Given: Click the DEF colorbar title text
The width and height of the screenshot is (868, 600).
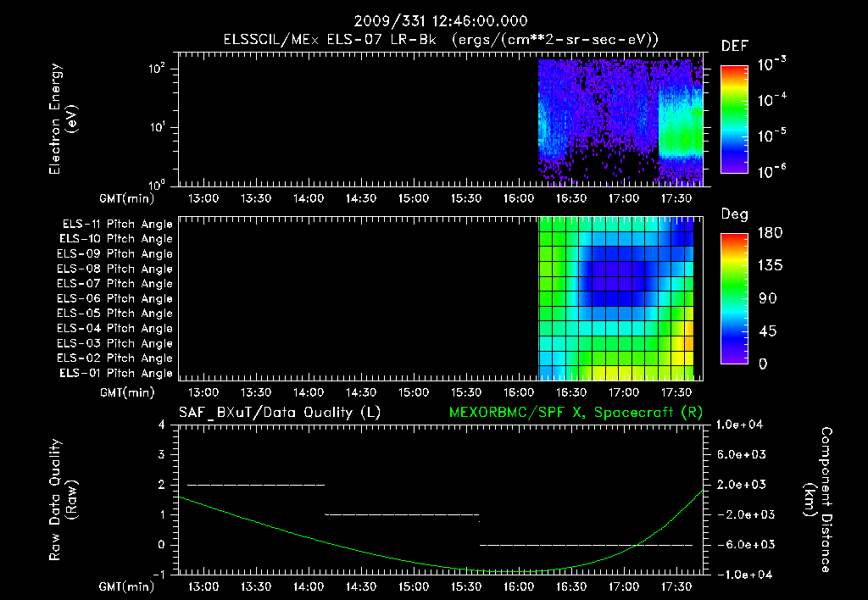Looking at the screenshot, I should pos(735,47).
